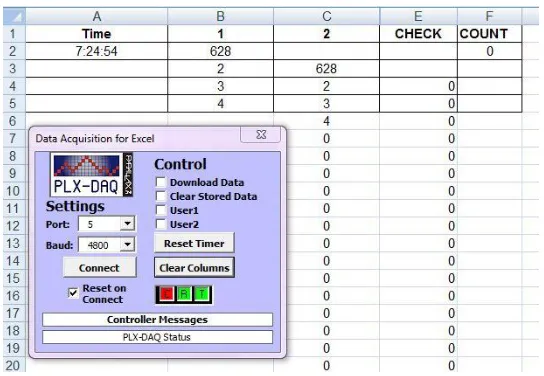Check the User2 checkbox
The image size is (544, 376).
point(161,224)
